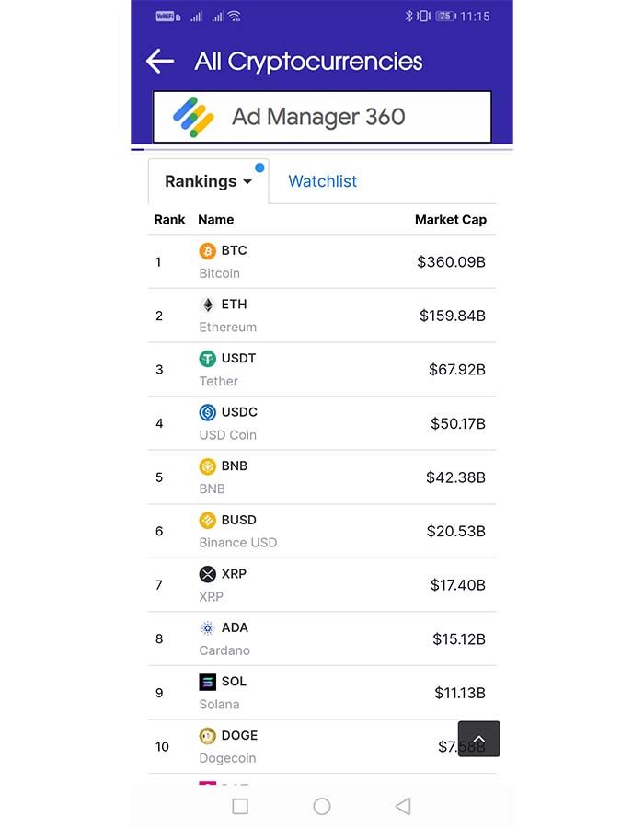Viewport: 644px width, 828px height.
Task: Open Binance USD row details
Action: [x=322, y=531]
